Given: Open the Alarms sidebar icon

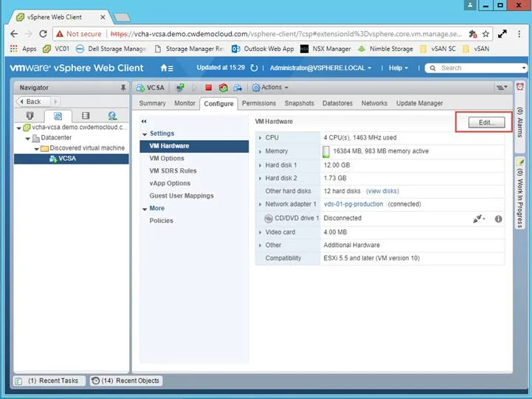Looking at the screenshot, I should [x=519, y=86].
